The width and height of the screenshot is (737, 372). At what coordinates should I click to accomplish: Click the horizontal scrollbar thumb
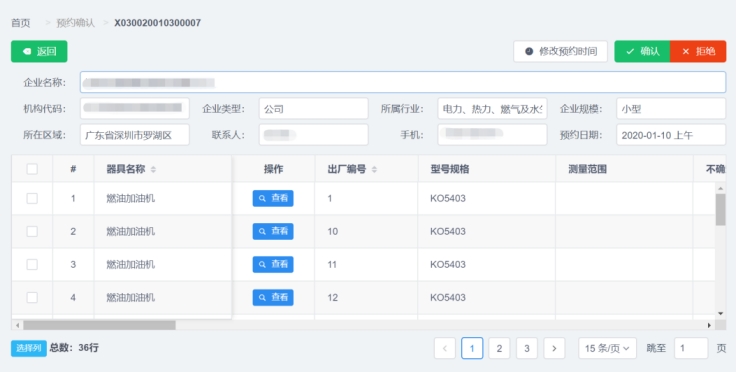pos(99,325)
